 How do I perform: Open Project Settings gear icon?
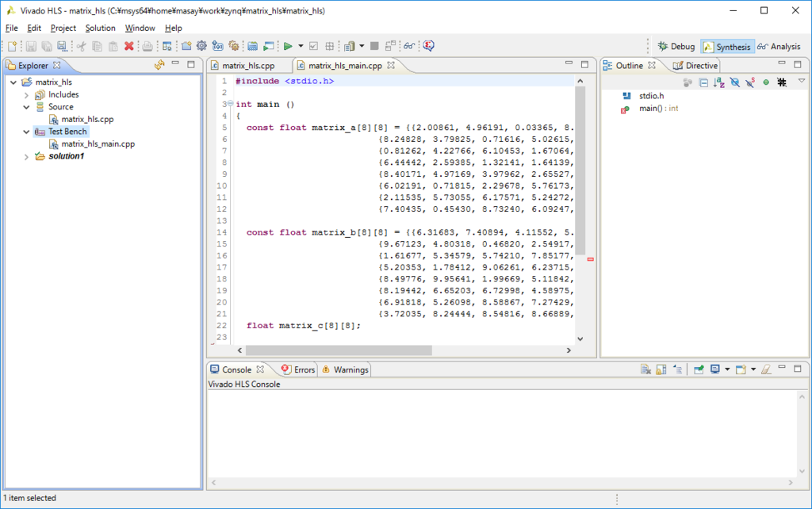[x=201, y=46]
